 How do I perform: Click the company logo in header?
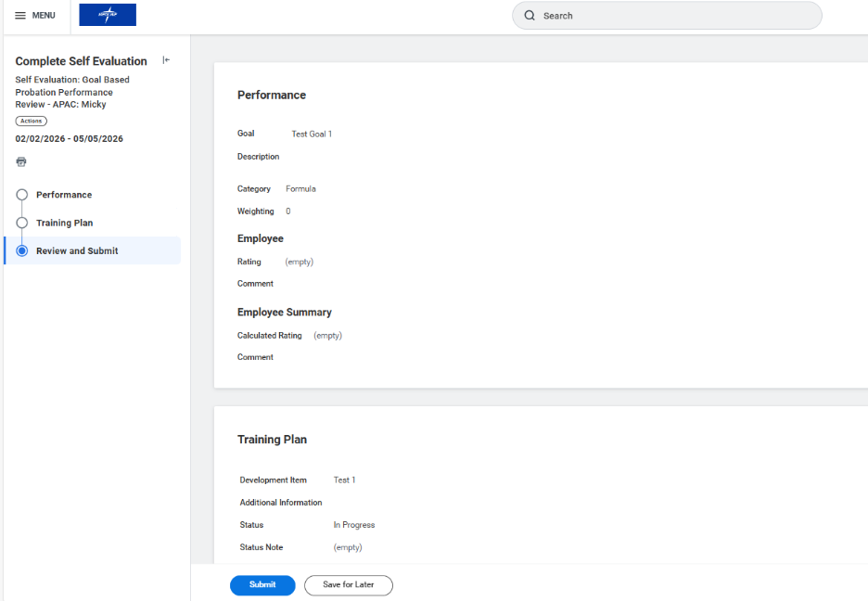(x=108, y=15)
